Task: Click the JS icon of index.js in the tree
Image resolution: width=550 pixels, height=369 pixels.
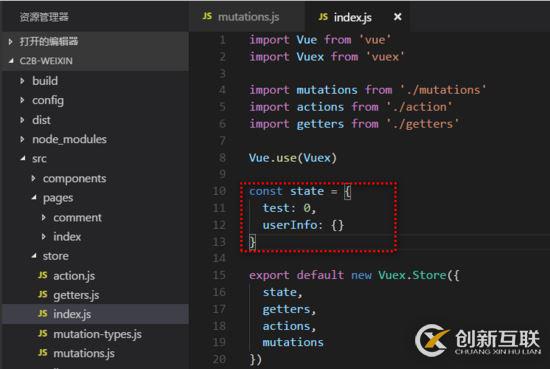Action: click(x=42, y=314)
